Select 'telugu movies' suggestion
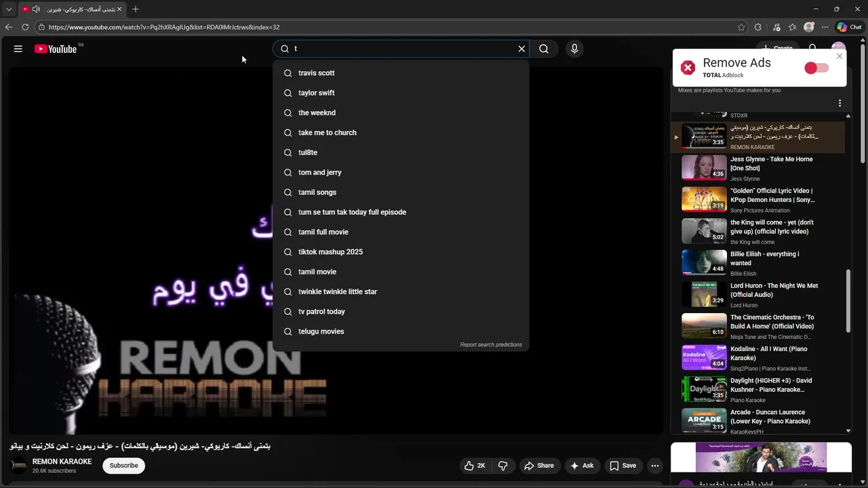Screen dimensions: 868x488 coord(400,331)
